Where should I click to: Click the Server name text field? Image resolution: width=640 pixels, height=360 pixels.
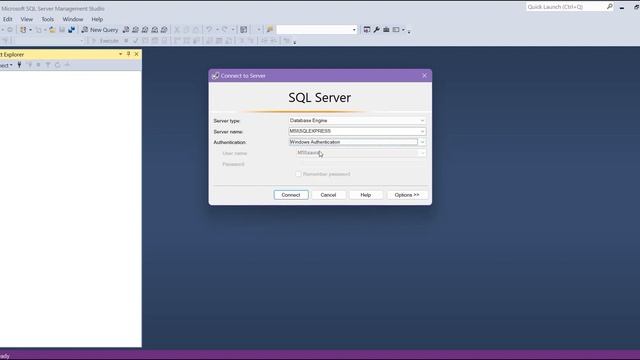pos(353,131)
